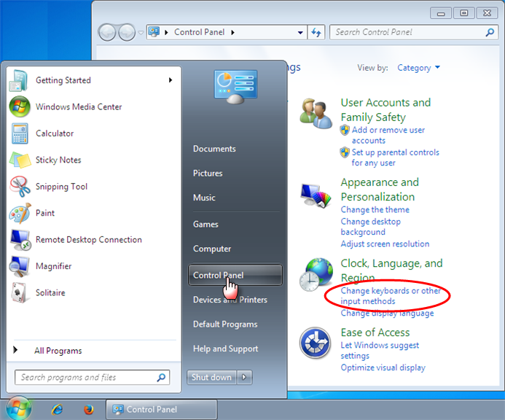The width and height of the screenshot is (505, 420).
Task: Click the Control Panel taskbar button
Action: click(x=162, y=409)
